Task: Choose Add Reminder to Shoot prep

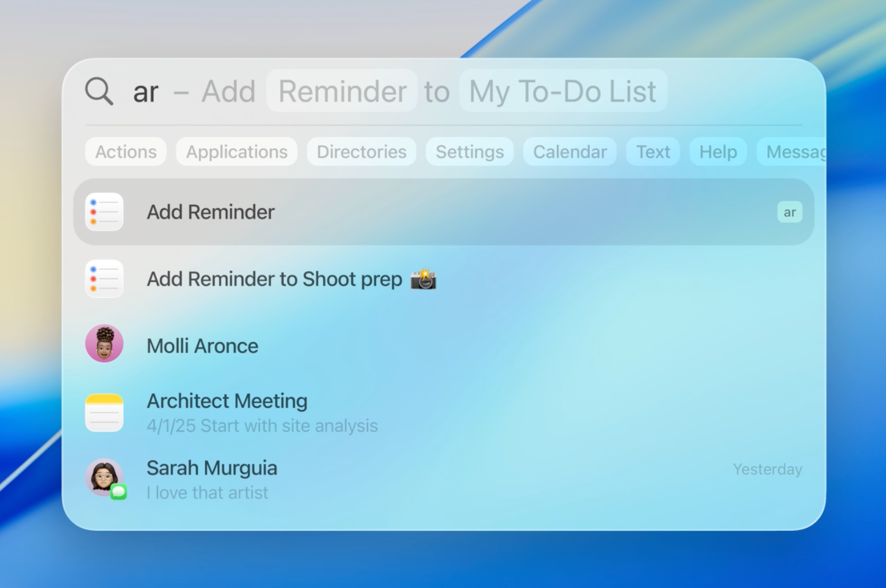Action: coord(444,279)
